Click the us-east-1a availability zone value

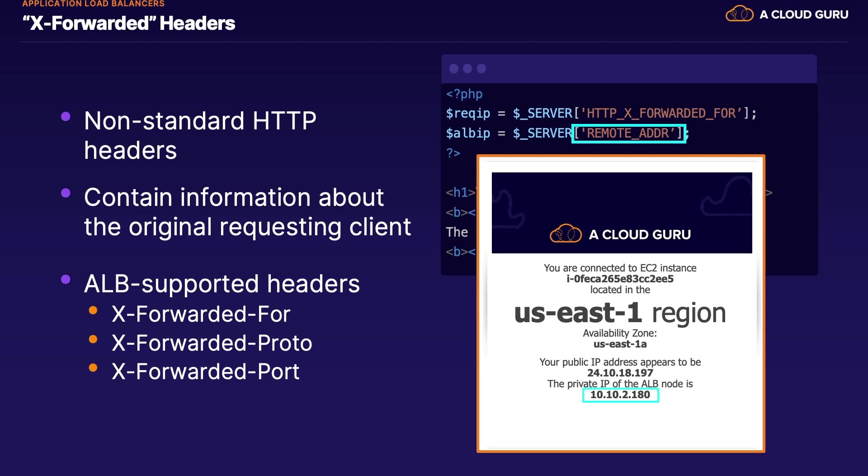tap(620, 344)
